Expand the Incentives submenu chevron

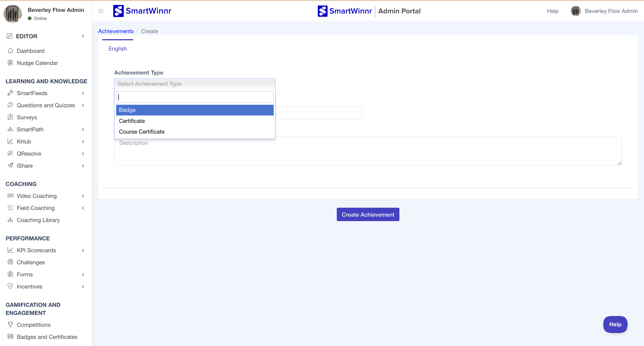pos(83,286)
